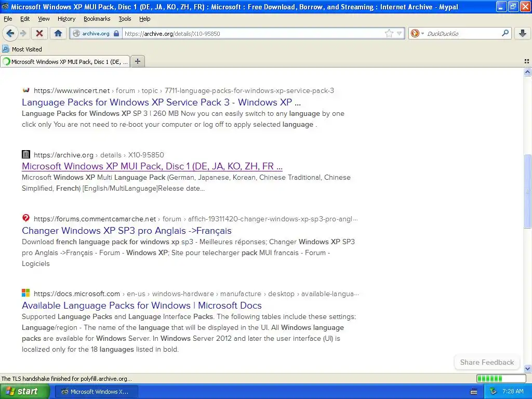This screenshot has height=399, width=532.
Task: Open Microsoft Windows XP MUI Pack, Disc 1 link
Action: coord(152,166)
